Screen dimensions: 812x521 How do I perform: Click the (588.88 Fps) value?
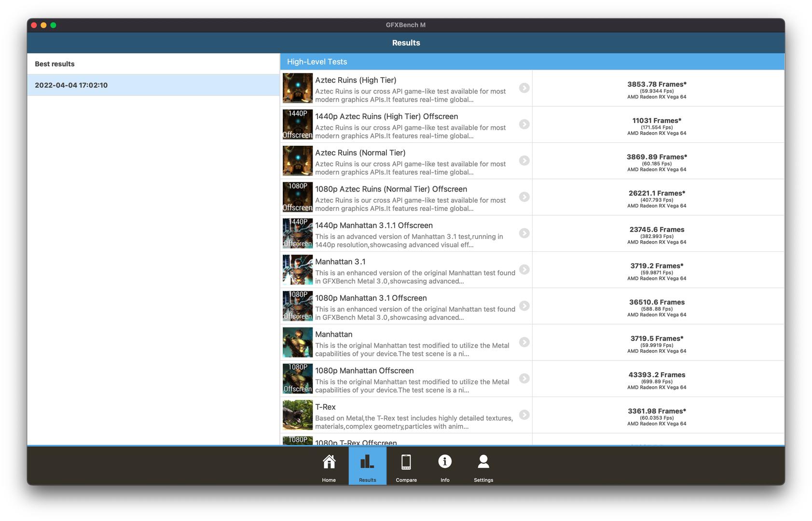point(657,309)
